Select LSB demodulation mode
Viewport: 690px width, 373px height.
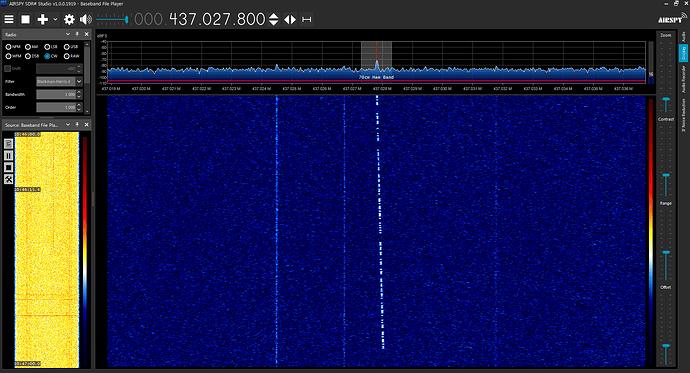click(x=51, y=47)
